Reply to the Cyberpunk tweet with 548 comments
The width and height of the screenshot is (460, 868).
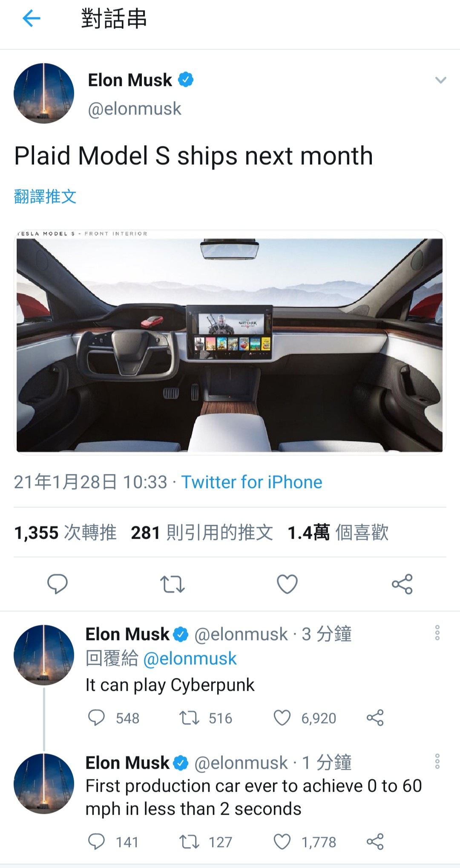96,718
